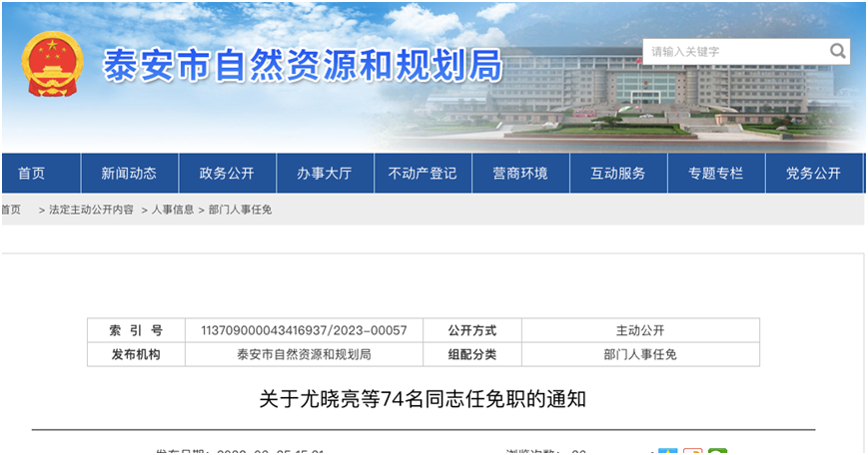Click the magnifier search icon
The height and width of the screenshot is (455, 868).
(837, 51)
